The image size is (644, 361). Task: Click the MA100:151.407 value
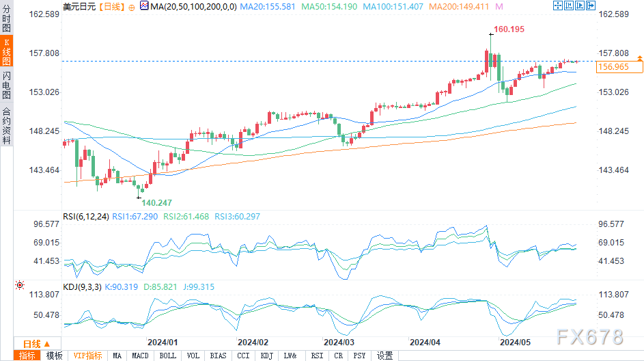393,7
